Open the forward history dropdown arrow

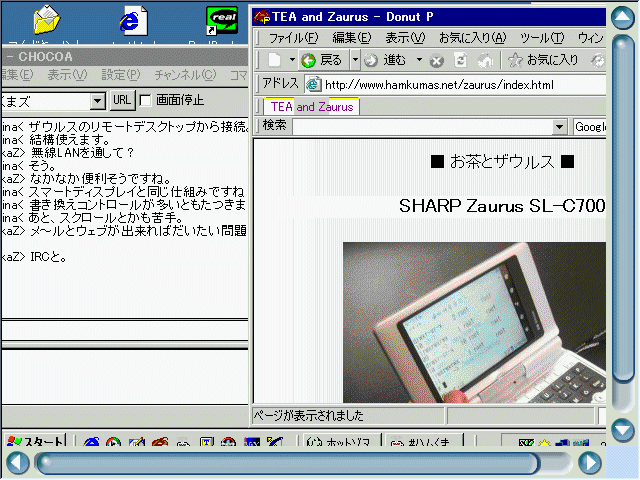pos(419,60)
